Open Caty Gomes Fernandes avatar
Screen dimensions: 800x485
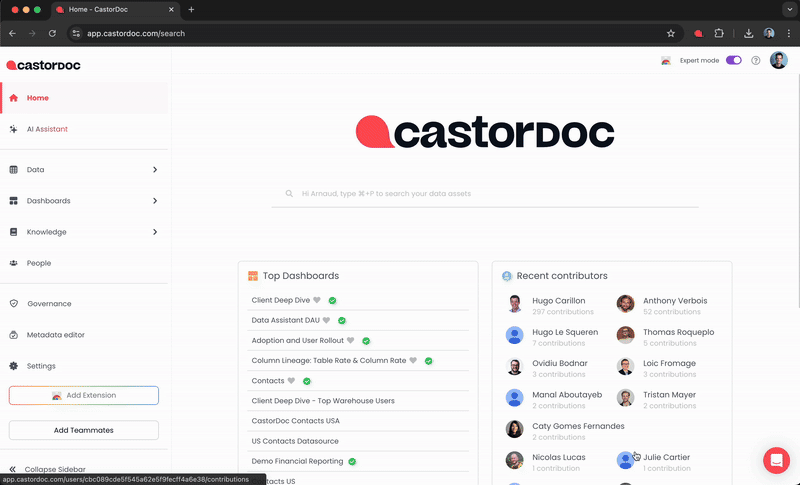click(514, 429)
